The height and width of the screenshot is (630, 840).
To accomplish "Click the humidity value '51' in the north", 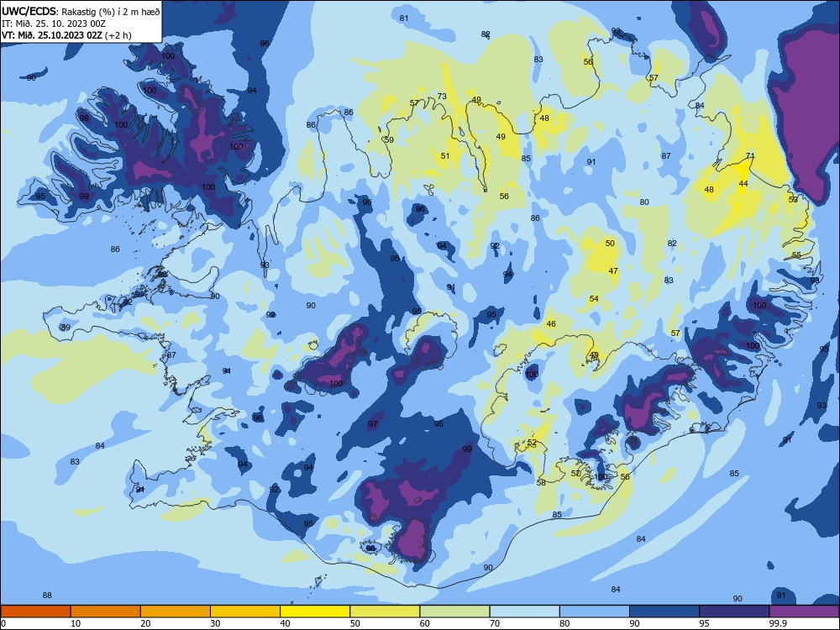I will [445, 156].
